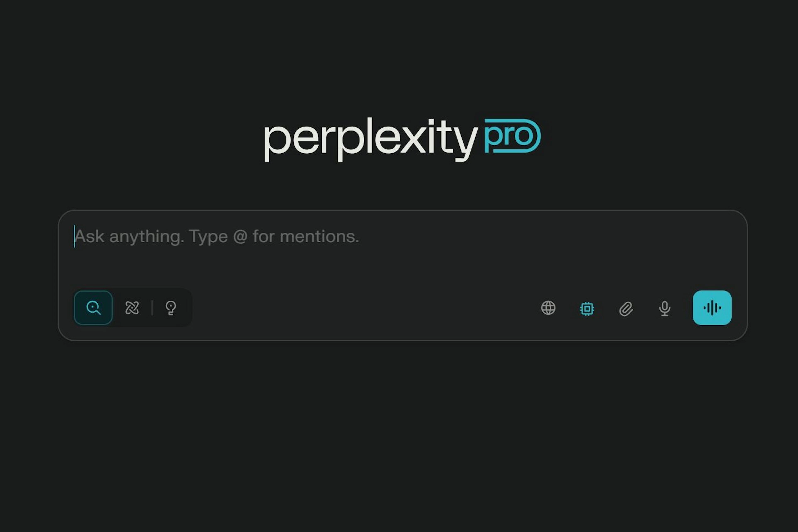Select the Search mode magnifier icon
Screen dimensions: 798x532
point(93,308)
